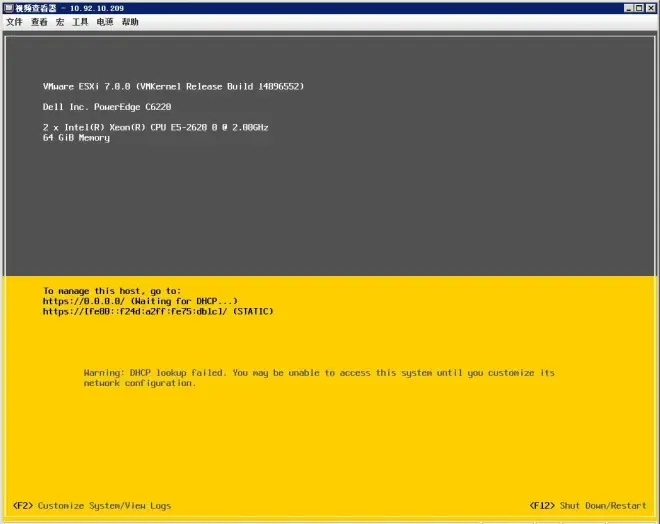Image resolution: width=660 pixels, height=524 pixels.
Task: Click the VMware ESXi 7.0.0 version line
Action: [173, 87]
